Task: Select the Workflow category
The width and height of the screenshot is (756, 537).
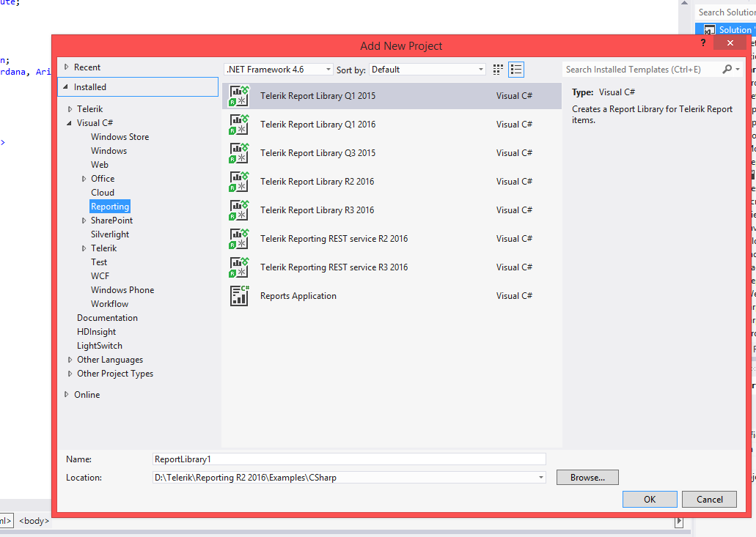Action: point(109,304)
